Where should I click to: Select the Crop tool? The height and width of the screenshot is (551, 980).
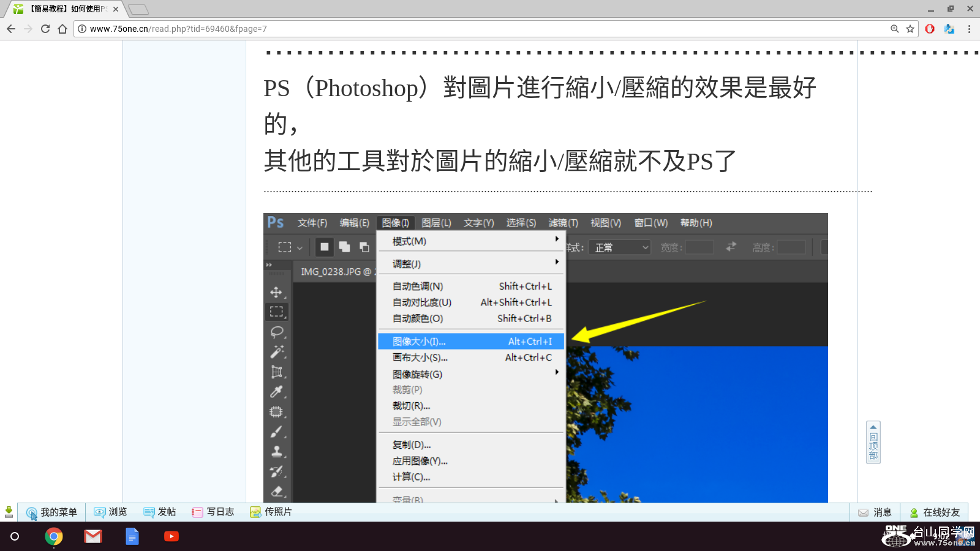276,372
